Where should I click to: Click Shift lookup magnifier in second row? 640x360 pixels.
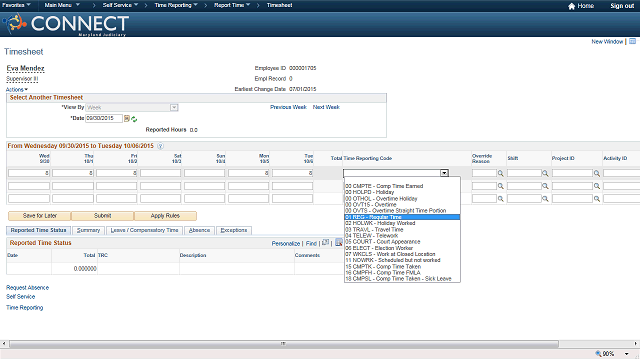(545, 186)
